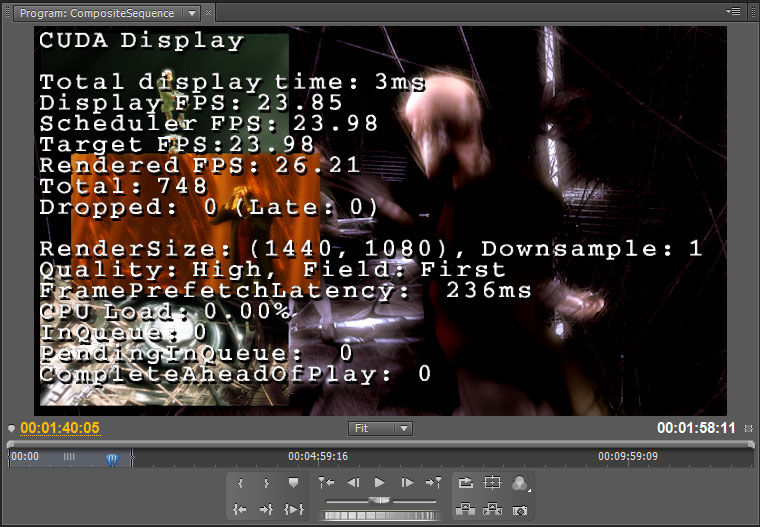Click the Set Out Point button
Image resolution: width=760 pixels, height=527 pixels.
(266, 483)
